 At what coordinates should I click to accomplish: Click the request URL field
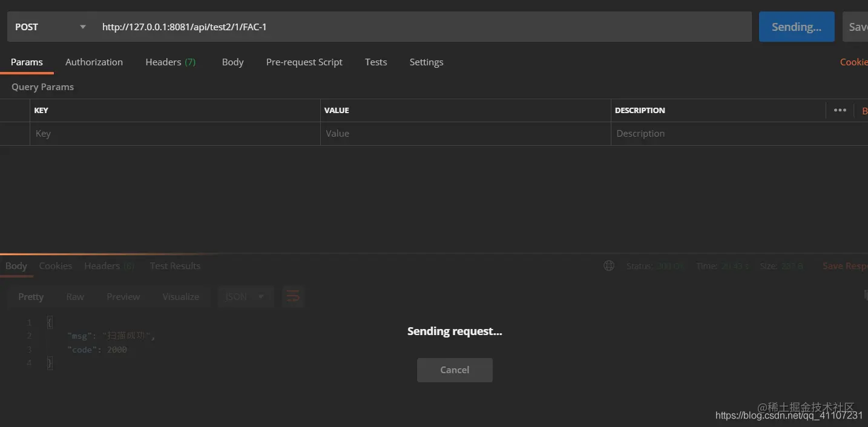(x=422, y=27)
